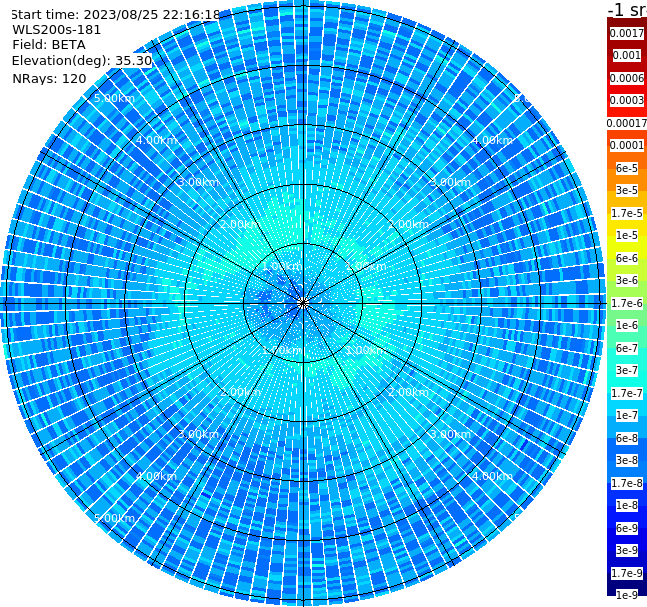The width and height of the screenshot is (647, 607).
Task: Click the scan origin at plot center
Action: [303, 304]
